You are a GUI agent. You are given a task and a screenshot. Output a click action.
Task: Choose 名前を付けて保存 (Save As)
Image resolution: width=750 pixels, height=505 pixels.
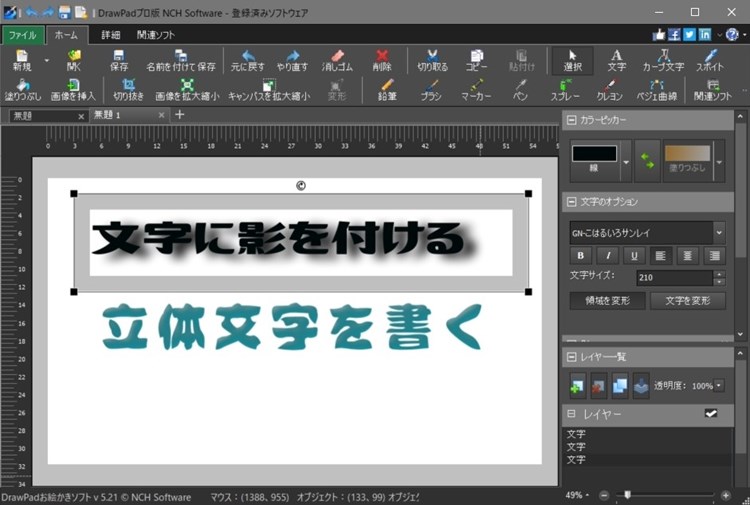click(x=181, y=60)
